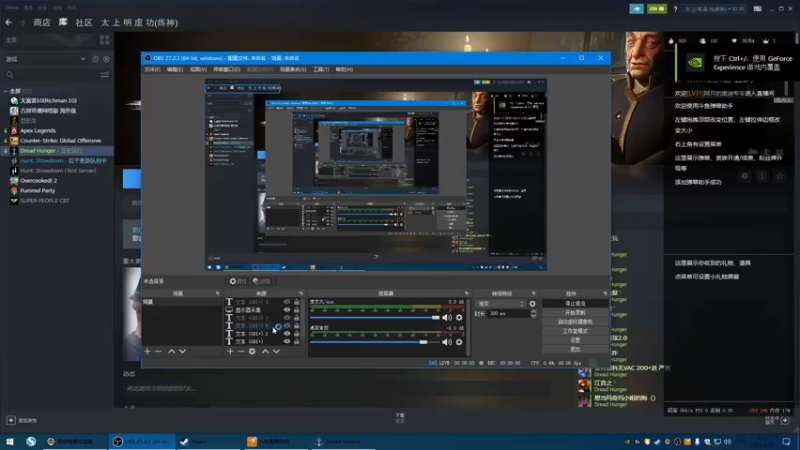Open the 游戏 filter dropdown in Steam

[45, 59]
